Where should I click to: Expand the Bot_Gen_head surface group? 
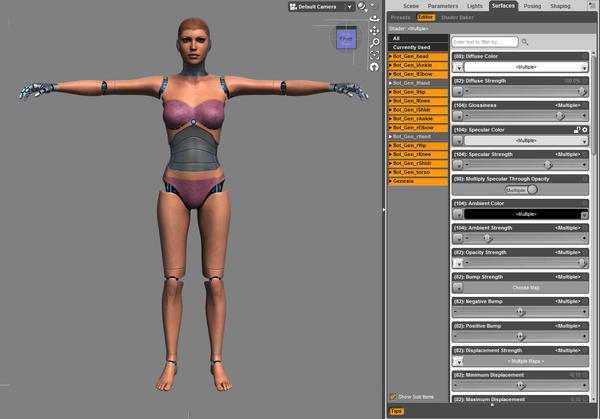[390, 56]
